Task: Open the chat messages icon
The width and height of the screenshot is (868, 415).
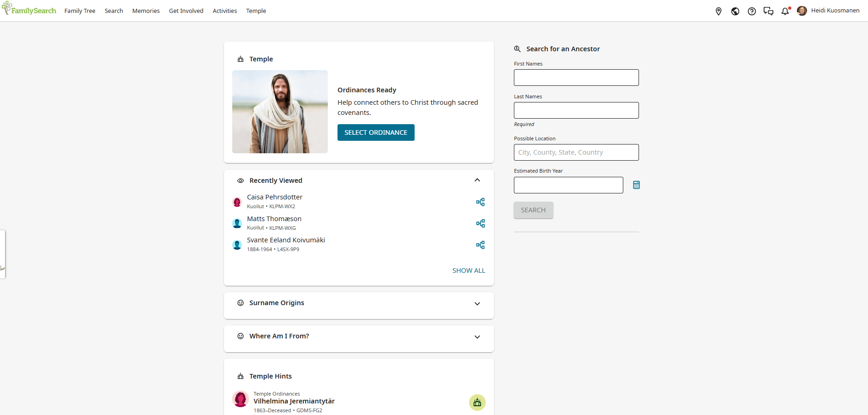Action: (768, 11)
